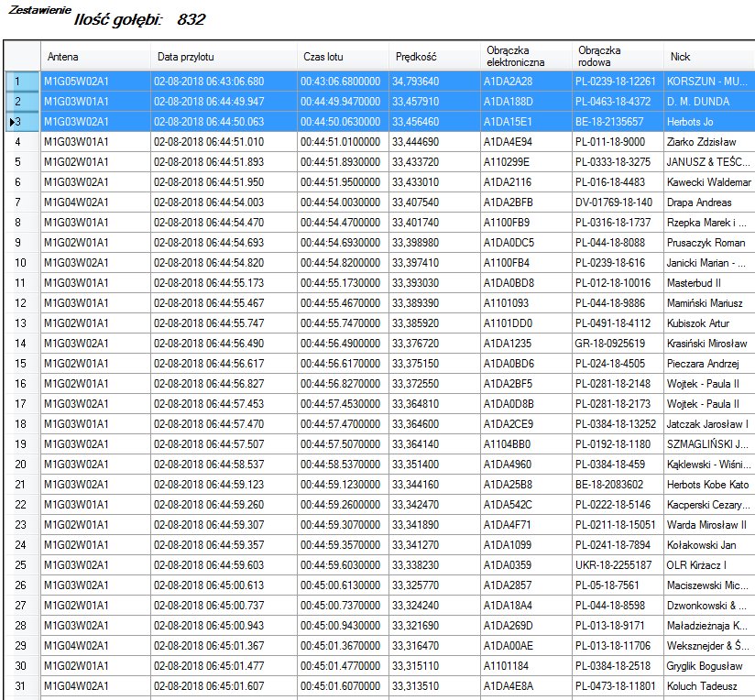Image resolution: width=755 pixels, height=700 pixels.
Task: Select row header number 21
Action: 22,485
